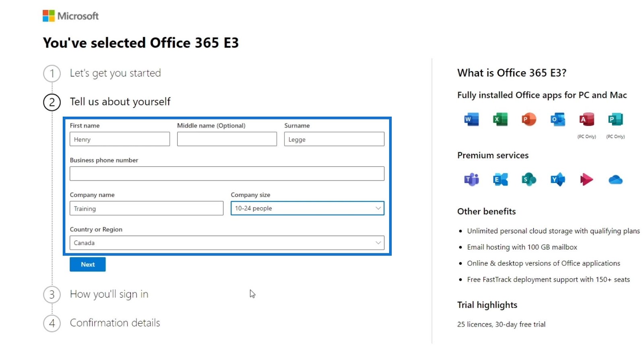Click the Company name field
This screenshot has height=362, width=644.
pos(147,208)
